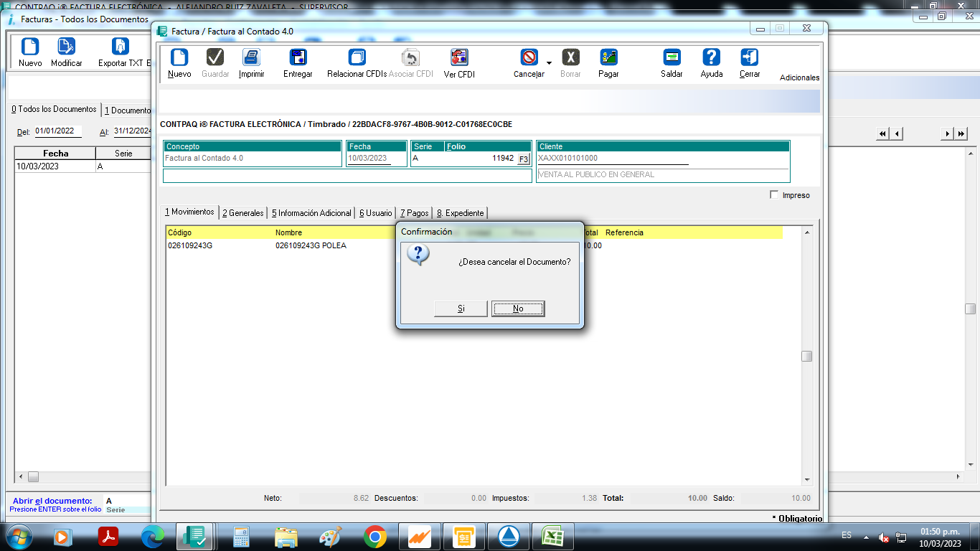Open Adobe Reader from the taskbar

pos(108,536)
